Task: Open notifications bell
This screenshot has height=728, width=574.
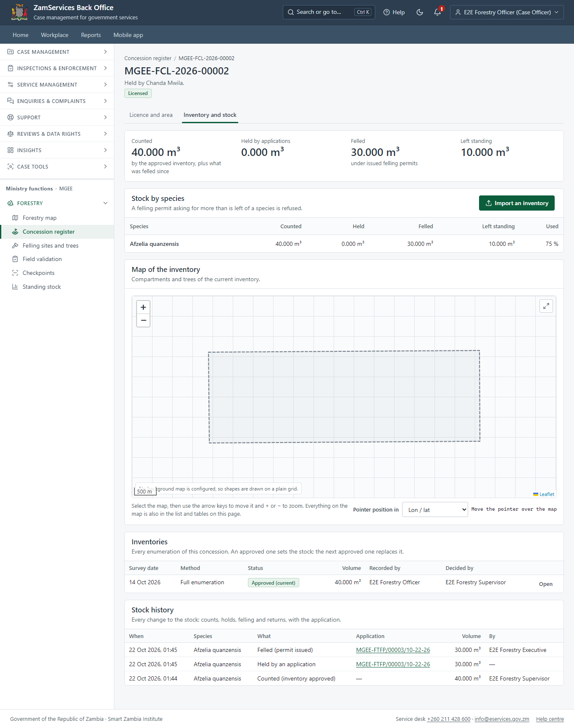Action: coord(437,12)
